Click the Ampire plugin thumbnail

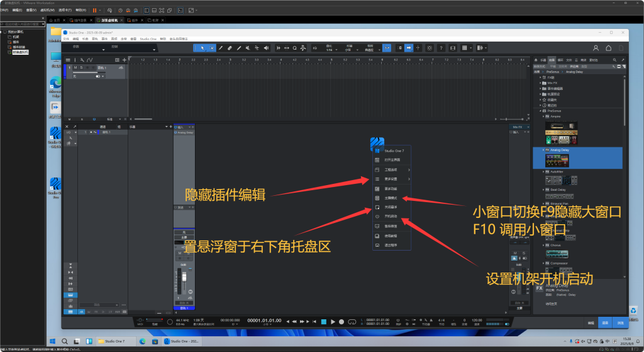(x=562, y=133)
